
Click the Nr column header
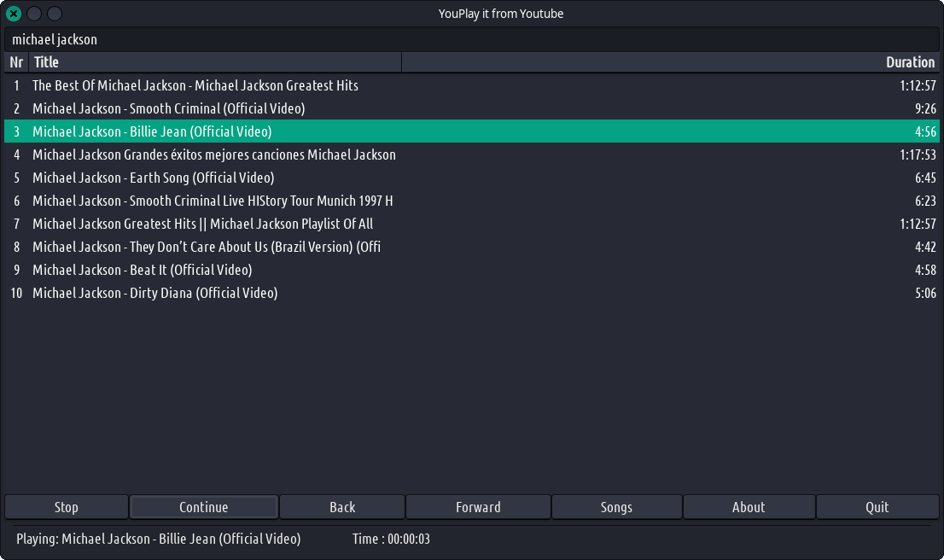click(x=16, y=62)
